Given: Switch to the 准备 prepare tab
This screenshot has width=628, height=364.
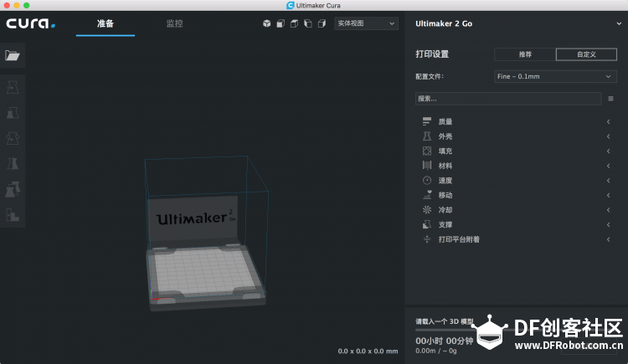Looking at the screenshot, I should 106,23.
